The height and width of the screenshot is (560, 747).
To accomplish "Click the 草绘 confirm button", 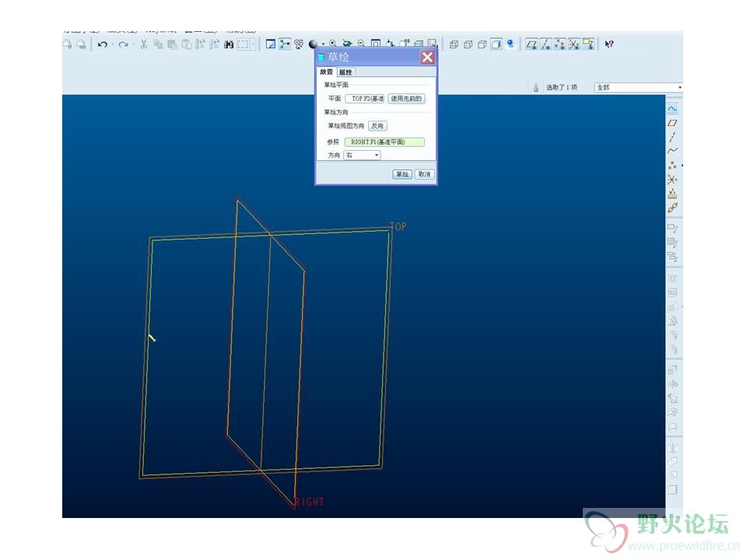I will pyautogui.click(x=402, y=174).
